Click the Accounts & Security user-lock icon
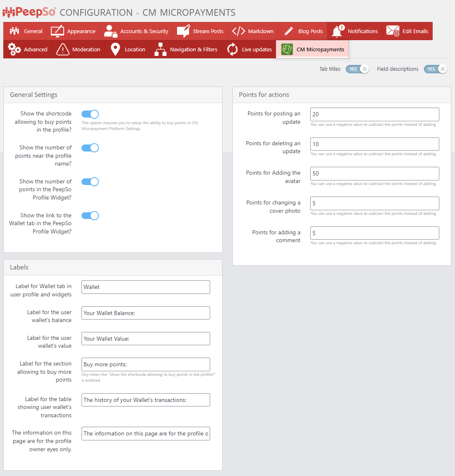Viewport: 455px width, 476px height. pos(110,31)
